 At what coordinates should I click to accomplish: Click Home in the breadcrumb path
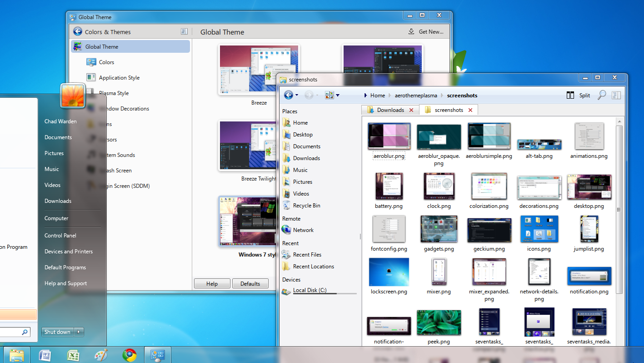pyautogui.click(x=377, y=96)
